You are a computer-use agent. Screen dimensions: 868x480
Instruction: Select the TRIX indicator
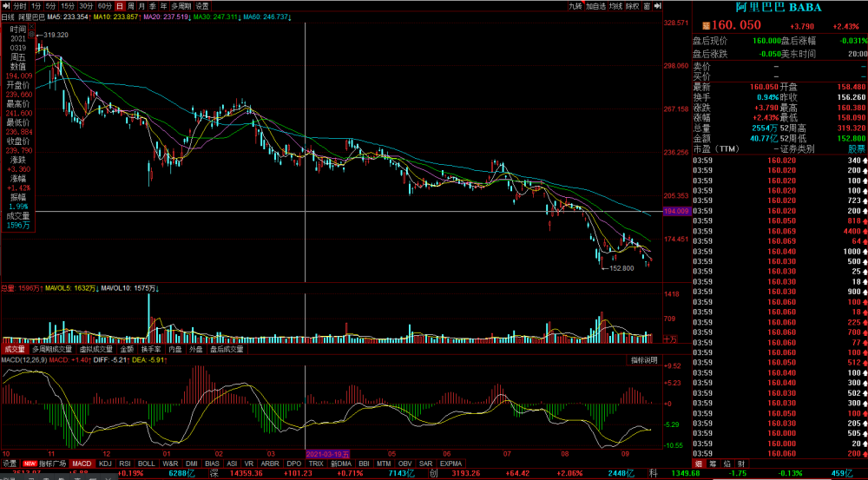(x=316, y=464)
